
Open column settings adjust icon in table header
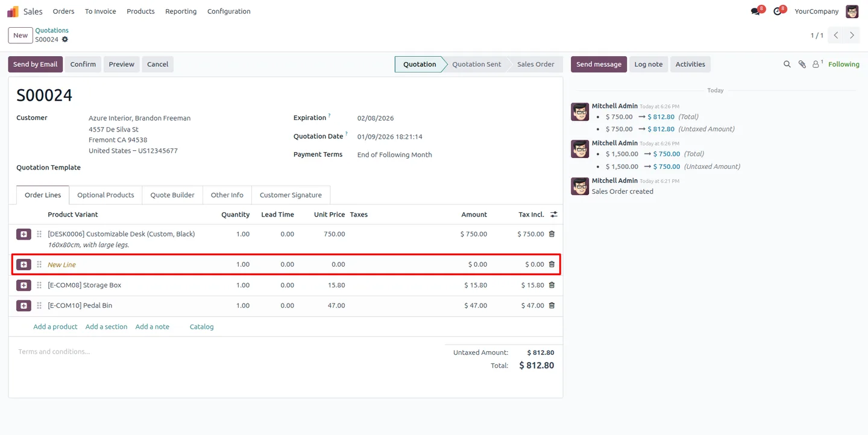coord(553,214)
